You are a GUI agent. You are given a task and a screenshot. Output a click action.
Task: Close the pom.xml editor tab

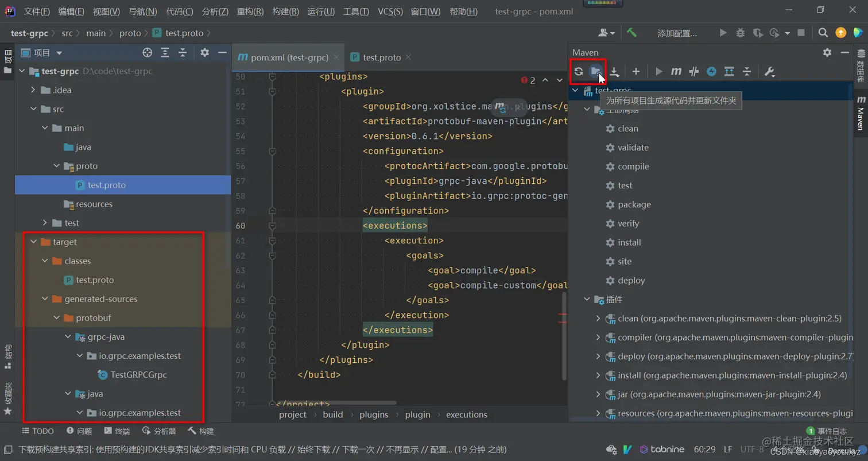coord(336,57)
